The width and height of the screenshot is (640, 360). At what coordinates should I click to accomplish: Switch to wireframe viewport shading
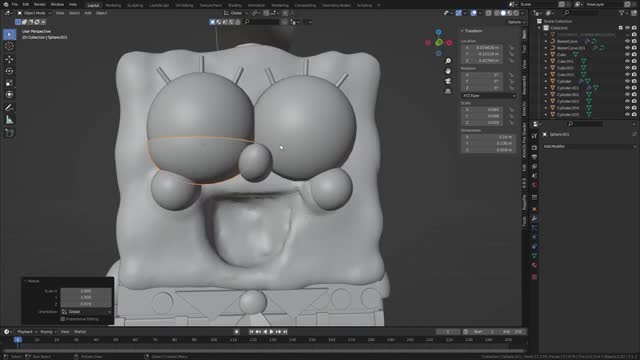pyautogui.click(x=497, y=13)
